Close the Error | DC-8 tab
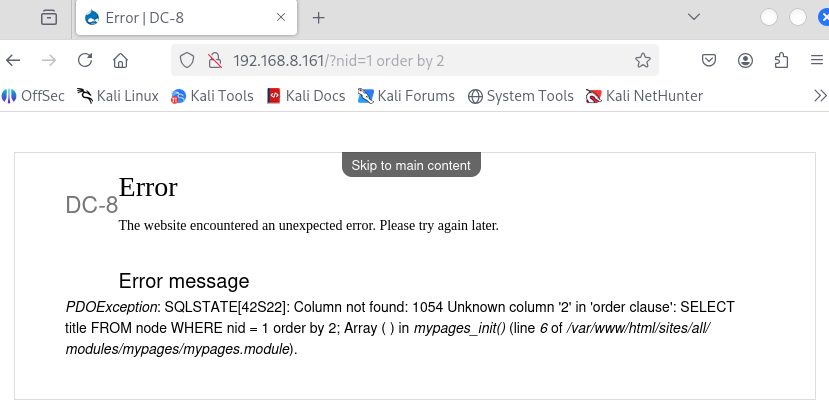This screenshot has width=829, height=417. [281, 18]
